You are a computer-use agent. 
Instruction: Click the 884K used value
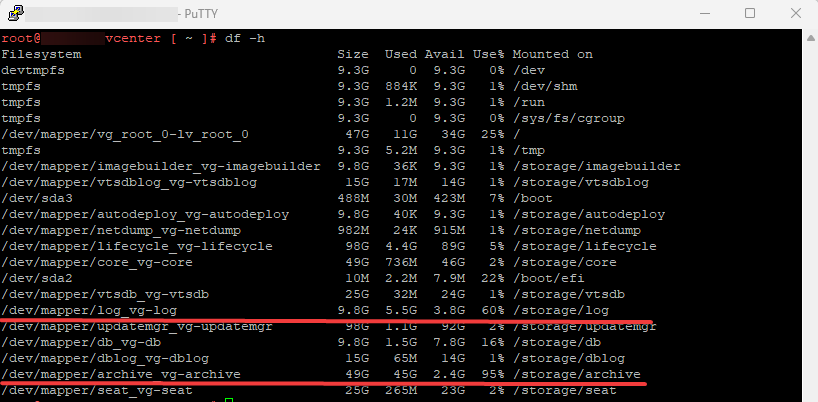pos(401,87)
